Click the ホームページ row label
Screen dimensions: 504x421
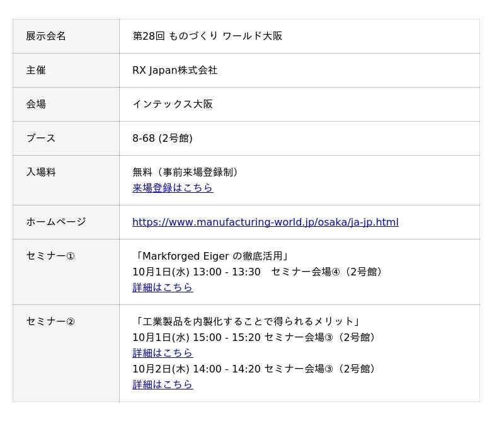tap(56, 222)
